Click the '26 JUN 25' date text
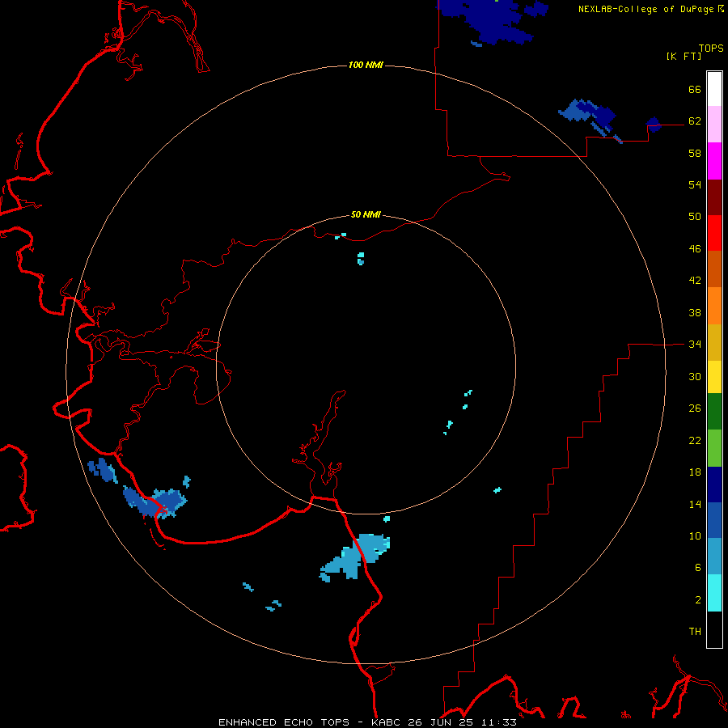 (441, 722)
